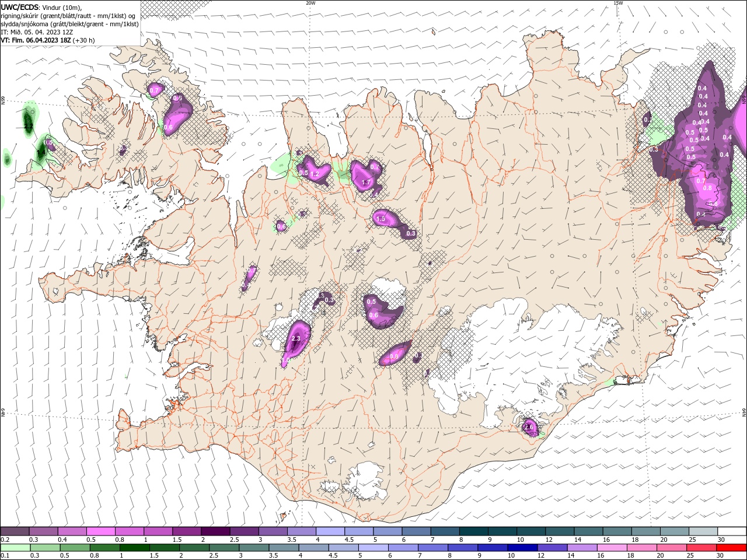Click the lower legend swatch labeled 8
Screen dimensions: 747x560
(x=462, y=548)
